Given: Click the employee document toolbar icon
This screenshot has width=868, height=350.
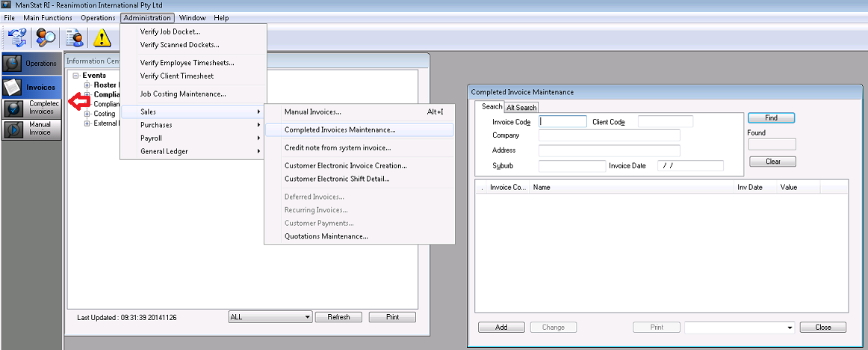Looking at the screenshot, I should pos(75,37).
